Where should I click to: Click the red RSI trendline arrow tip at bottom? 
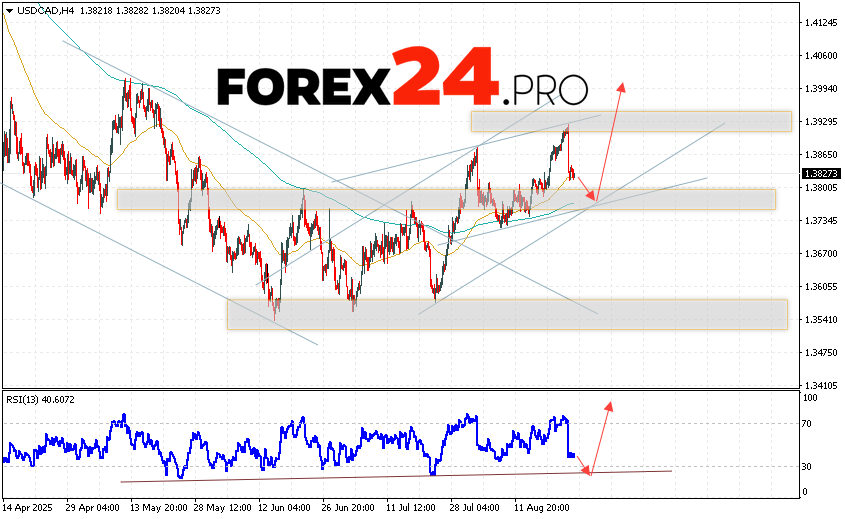(x=590, y=472)
